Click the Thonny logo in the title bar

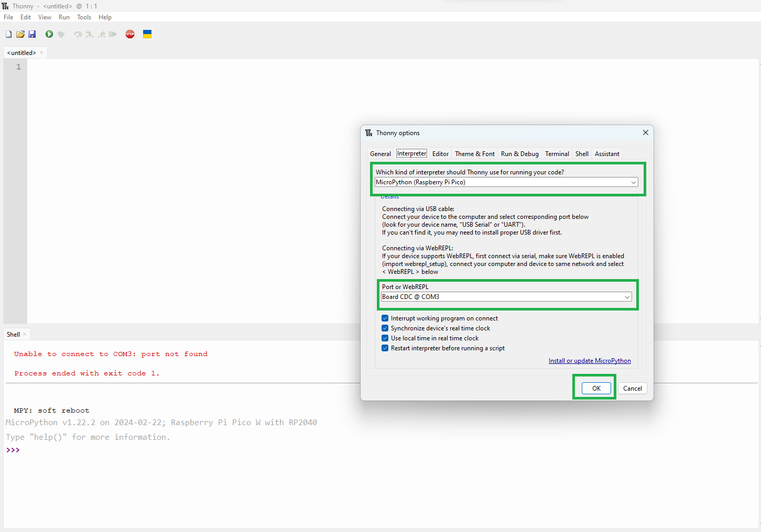click(5, 6)
